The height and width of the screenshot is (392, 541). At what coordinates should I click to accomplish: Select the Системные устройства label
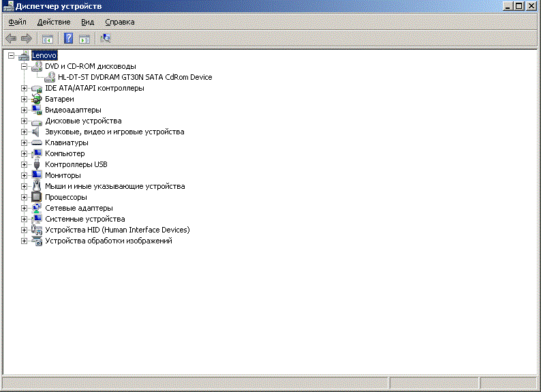(x=85, y=219)
